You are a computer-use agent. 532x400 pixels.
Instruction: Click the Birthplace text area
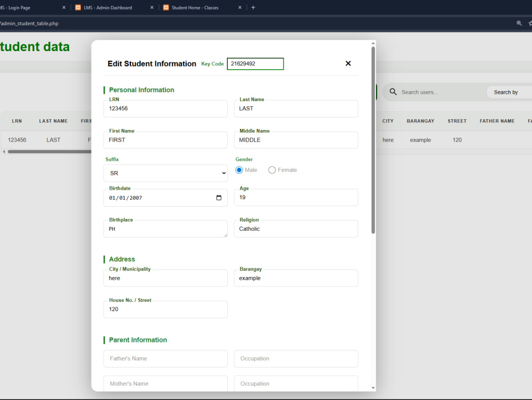point(165,229)
